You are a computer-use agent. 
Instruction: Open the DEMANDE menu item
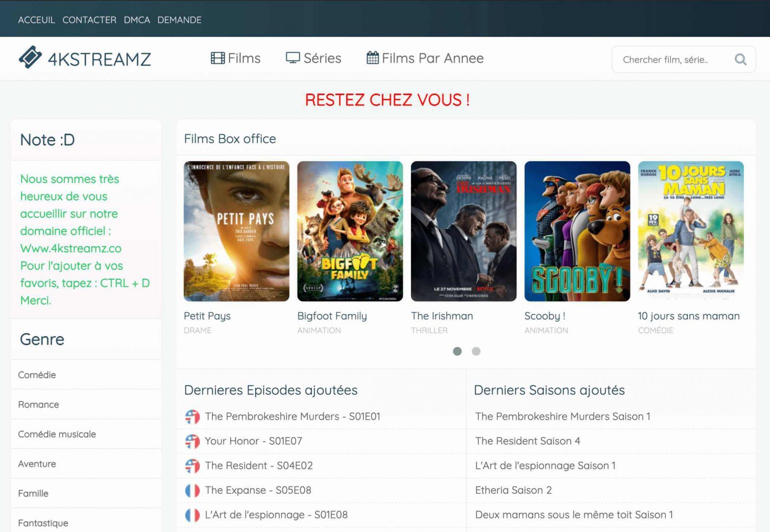coord(179,20)
